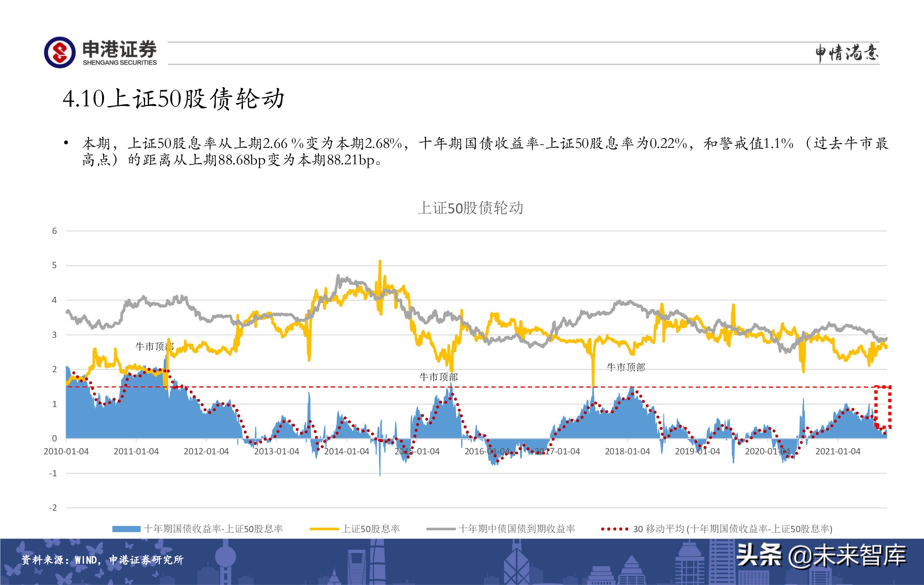Click the y-axis label 4

(x=54, y=300)
